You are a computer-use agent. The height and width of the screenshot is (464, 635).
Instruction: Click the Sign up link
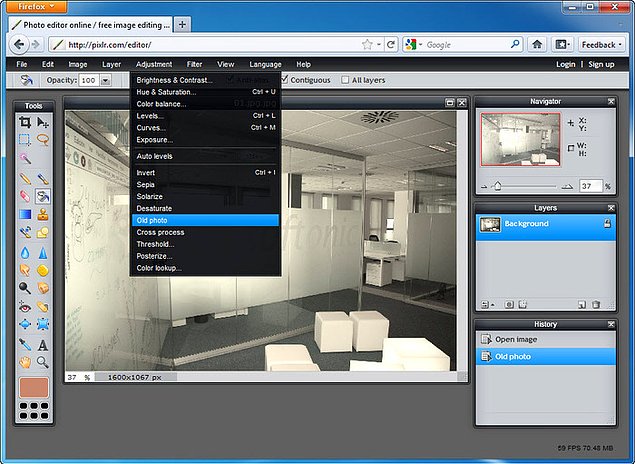(x=601, y=64)
